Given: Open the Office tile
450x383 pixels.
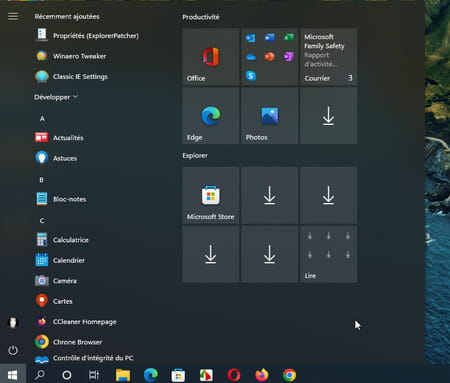Looking at the screenshot, I should [211, 57].
